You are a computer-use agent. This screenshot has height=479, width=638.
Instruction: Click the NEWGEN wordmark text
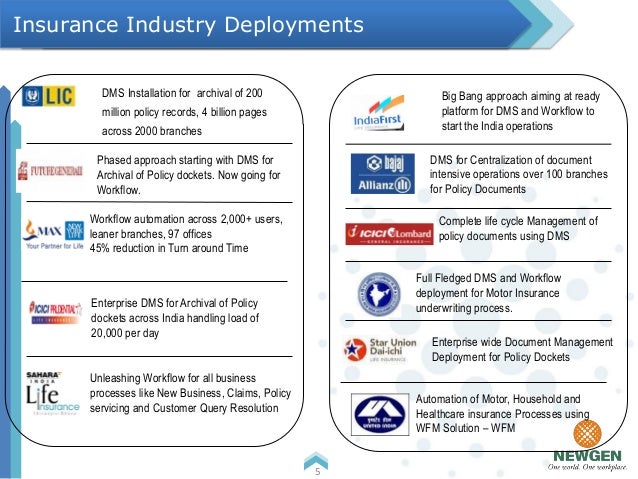coord(587,456)
